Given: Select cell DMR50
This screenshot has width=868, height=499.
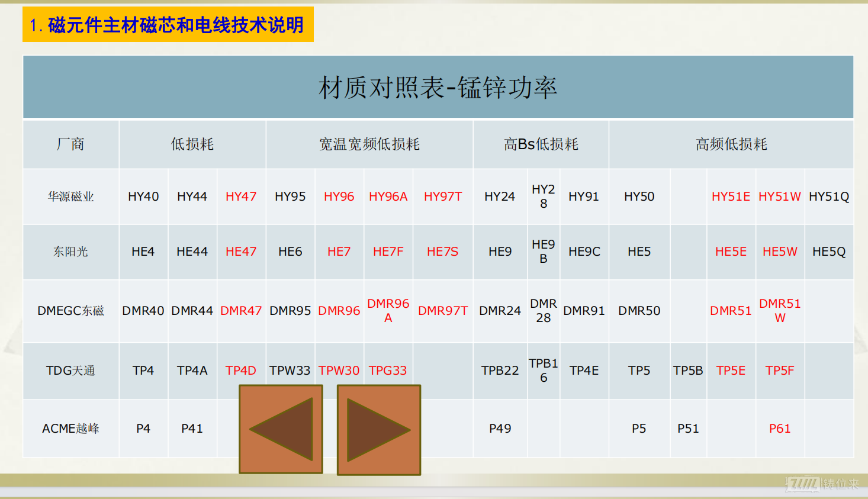Looking at the screenshot, I should pos(639,311).
